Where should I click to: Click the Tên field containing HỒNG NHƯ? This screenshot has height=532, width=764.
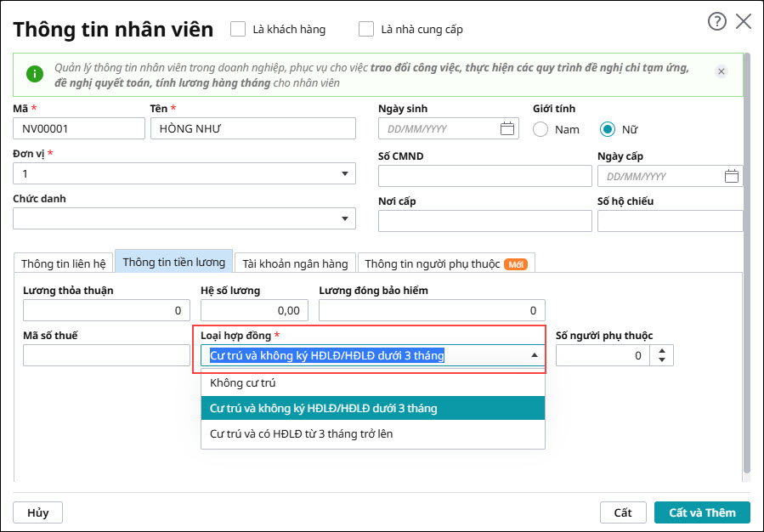pos(253,128)
